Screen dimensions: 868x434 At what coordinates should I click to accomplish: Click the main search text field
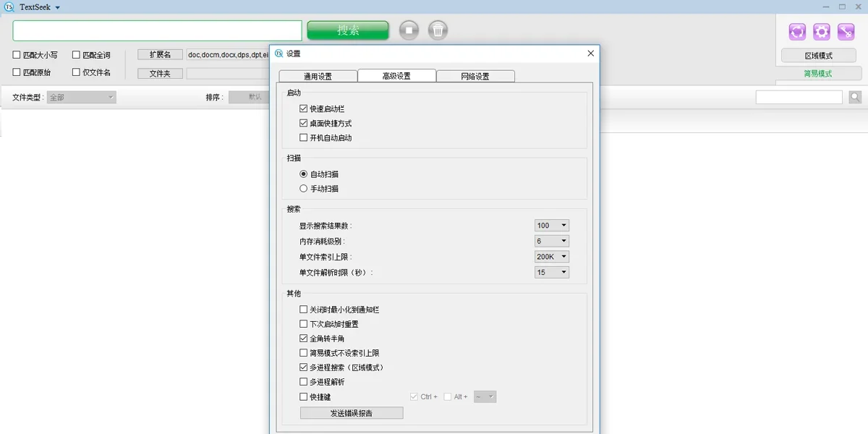click(157, 30)
